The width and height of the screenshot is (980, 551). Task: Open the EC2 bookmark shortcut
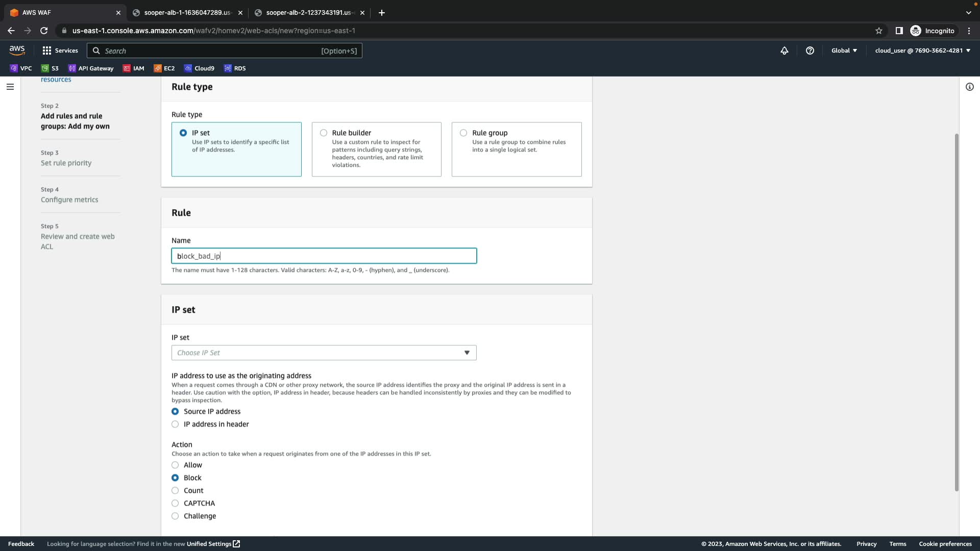click(164, 68)
